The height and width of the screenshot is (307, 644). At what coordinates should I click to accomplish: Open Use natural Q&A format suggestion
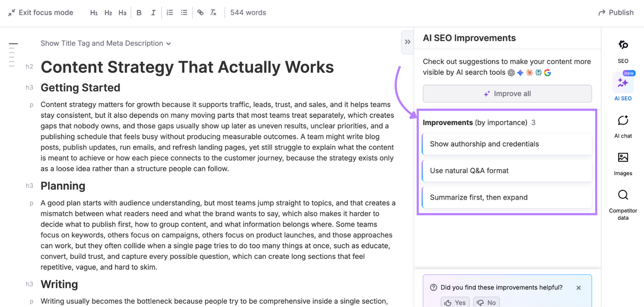pos(507,170)
